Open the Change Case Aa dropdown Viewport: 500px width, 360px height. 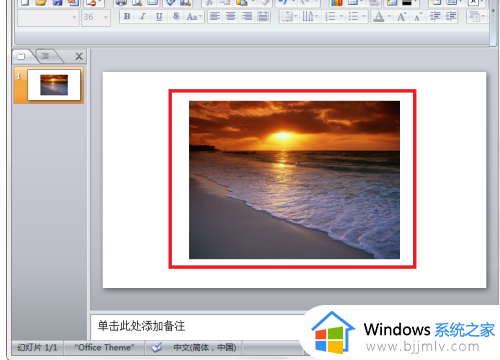point(194,16)
